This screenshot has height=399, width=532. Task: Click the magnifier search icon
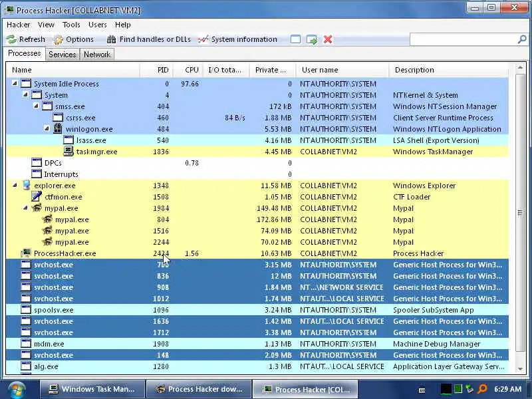(522, 39)
